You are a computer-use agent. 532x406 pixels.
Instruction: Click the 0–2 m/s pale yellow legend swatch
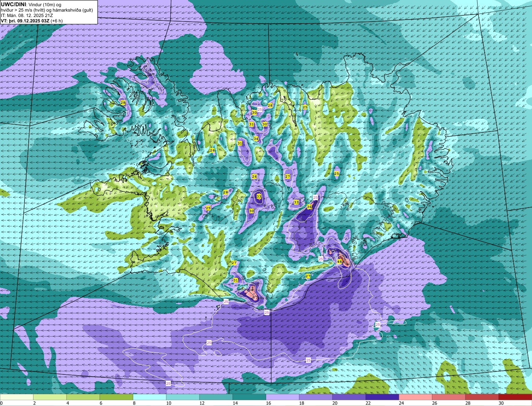click(x=17, y=397)
